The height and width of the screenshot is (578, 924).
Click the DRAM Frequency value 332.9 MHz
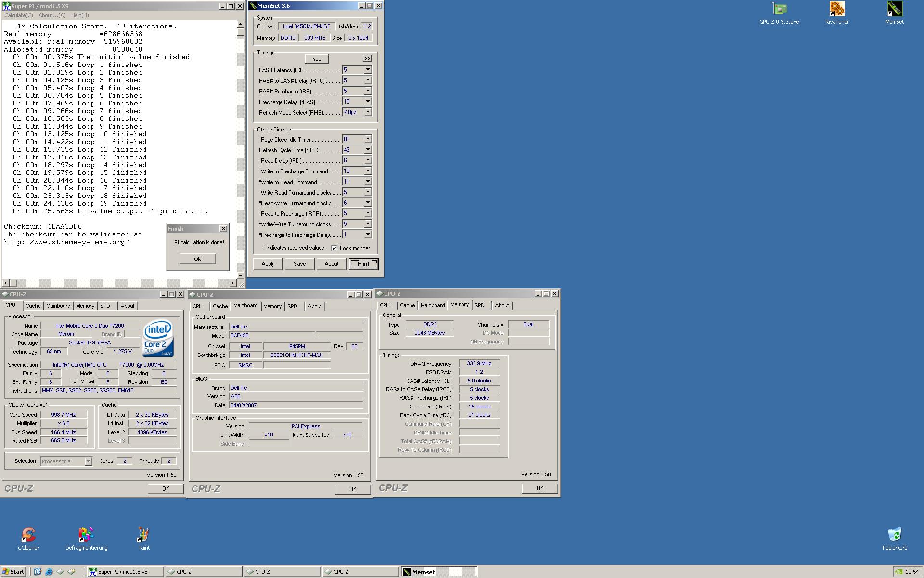pos(479,364)
